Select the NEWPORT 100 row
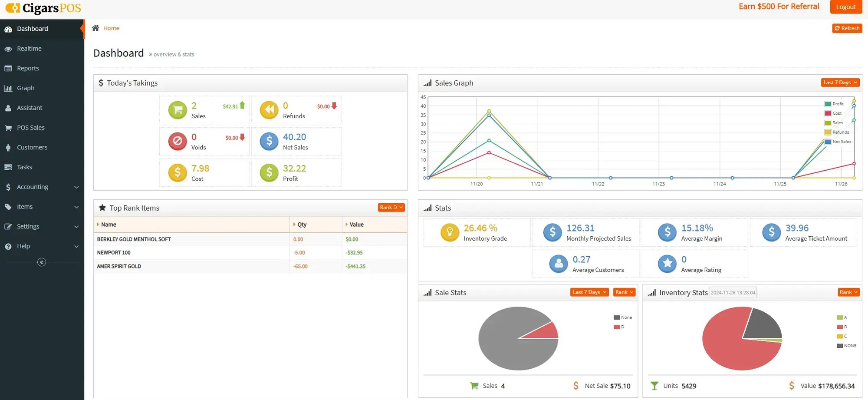This screenshot has width=868, height=400. [x=250, y=253]
